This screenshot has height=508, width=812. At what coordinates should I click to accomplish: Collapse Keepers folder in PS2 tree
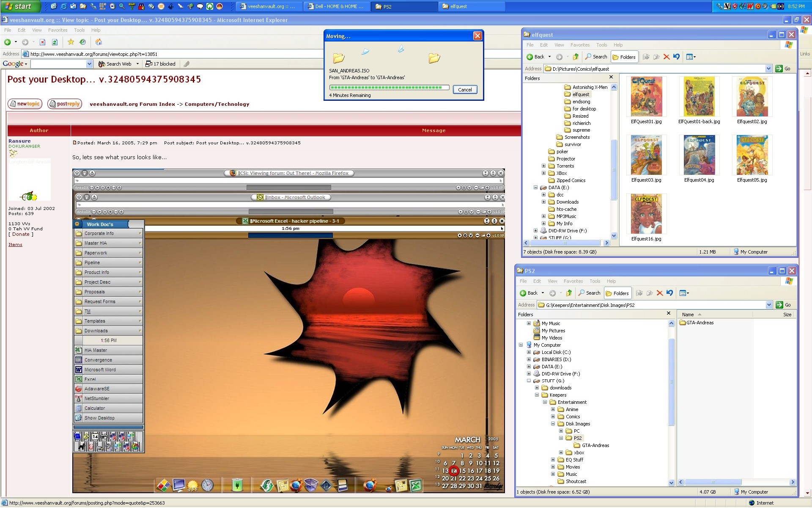tap(537, 395)
